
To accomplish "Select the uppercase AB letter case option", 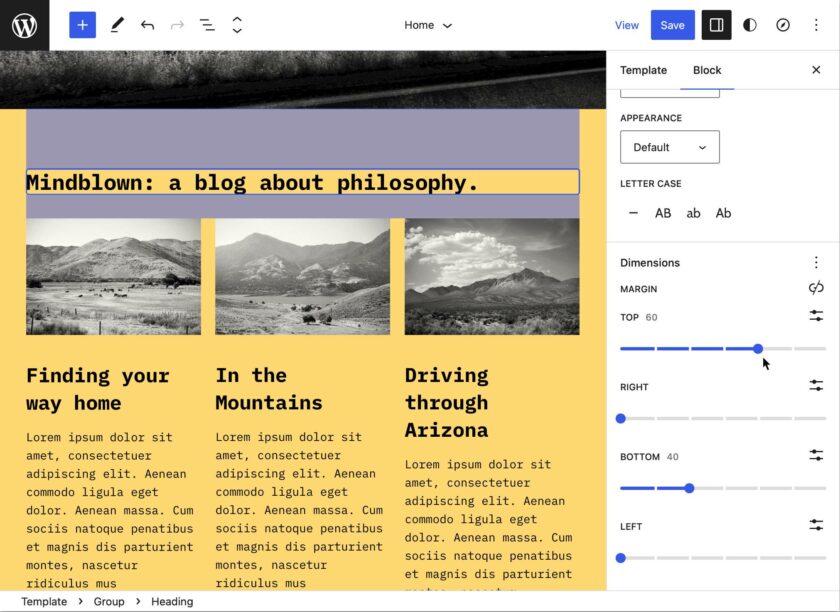I will click(x=663, y=213).
